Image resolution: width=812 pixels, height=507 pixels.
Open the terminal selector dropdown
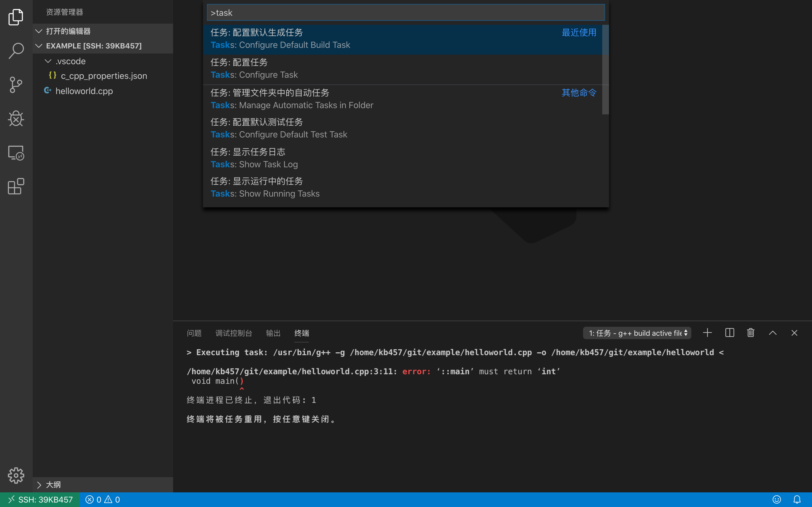point(637,333)
